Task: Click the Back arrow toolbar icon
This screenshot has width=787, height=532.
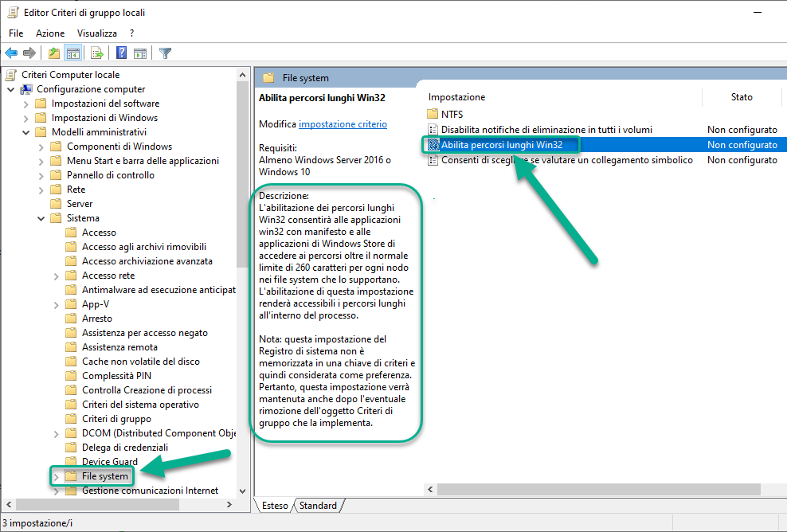Action: point(11,53)
